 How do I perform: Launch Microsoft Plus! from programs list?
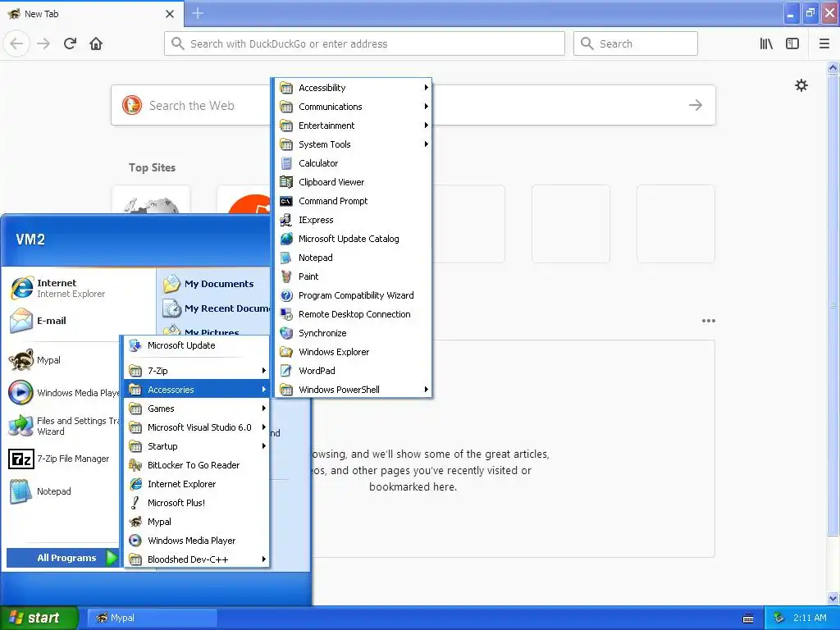(x=196, y=503)
